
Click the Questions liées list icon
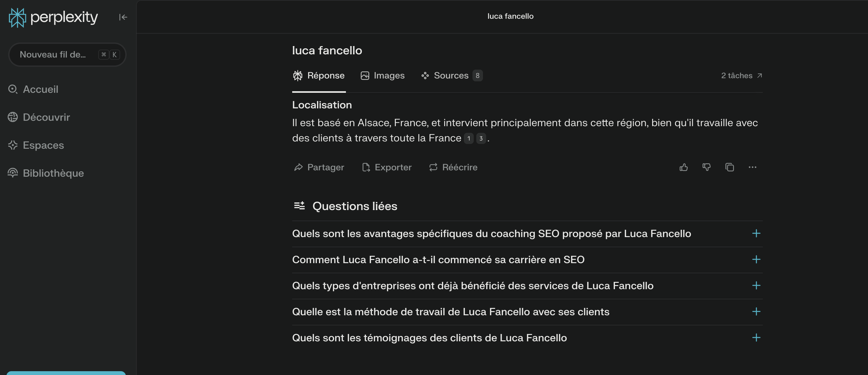coord(299,206)
